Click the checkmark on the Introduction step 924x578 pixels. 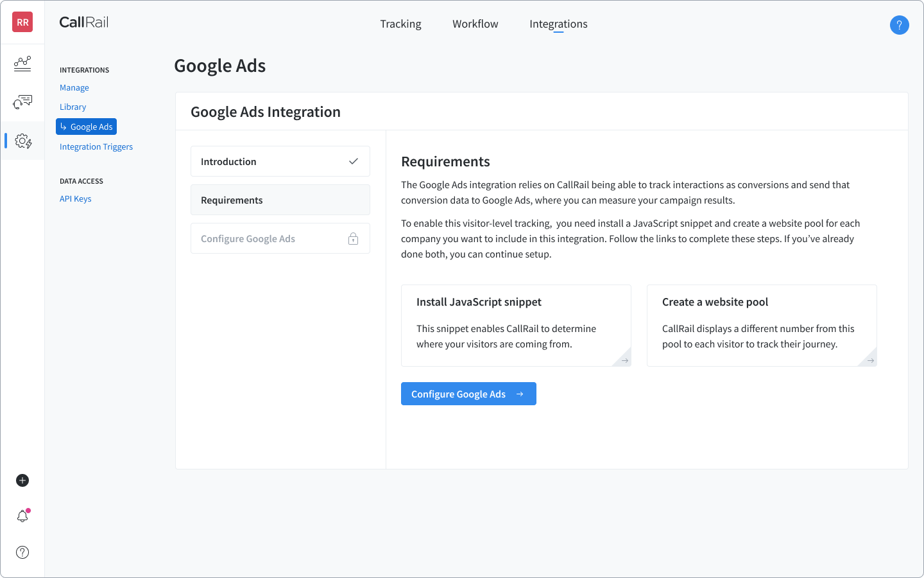point(354,161)
